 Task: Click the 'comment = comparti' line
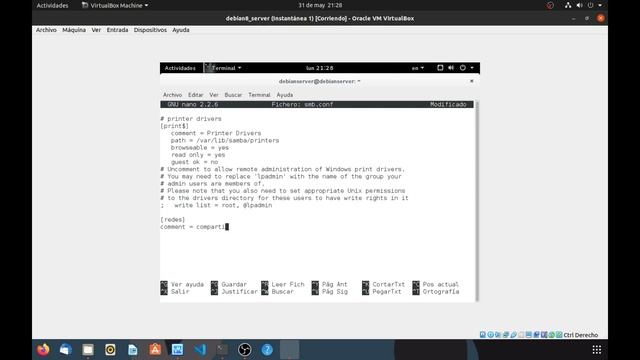pyautogui.click(x=193, y=227)
